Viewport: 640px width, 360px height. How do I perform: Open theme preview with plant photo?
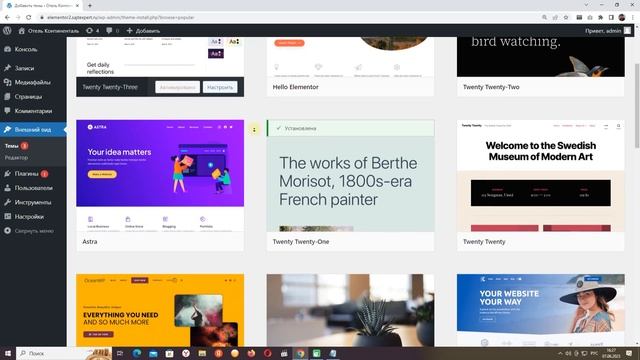click(350, 310)
